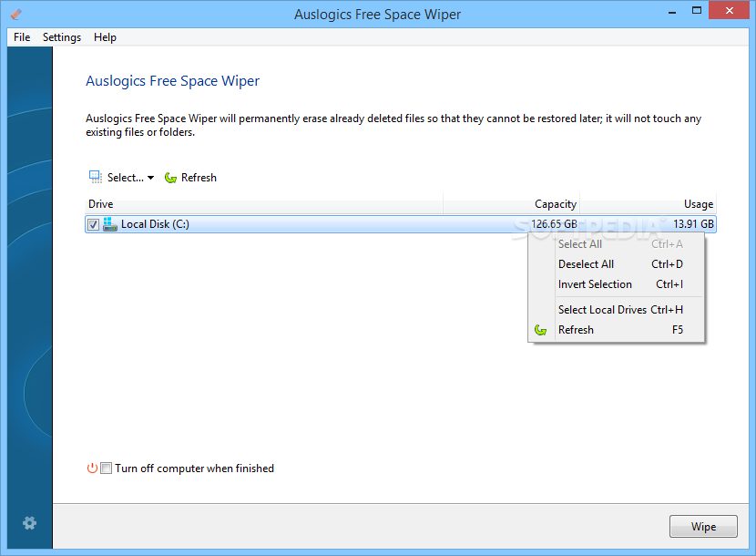Choose Select Local Drives in context menu
The width and height of the screenshot is (756, 556).
coord(616,309)
